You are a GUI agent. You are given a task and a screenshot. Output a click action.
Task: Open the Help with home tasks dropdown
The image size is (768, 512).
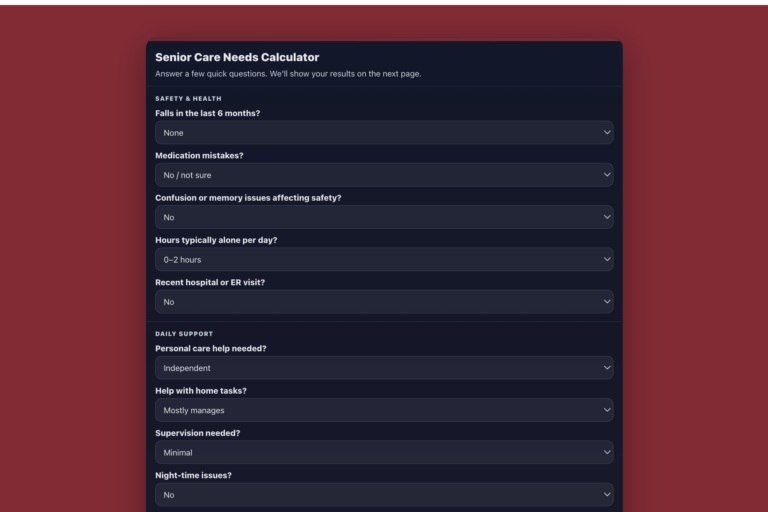coord(384,410)
